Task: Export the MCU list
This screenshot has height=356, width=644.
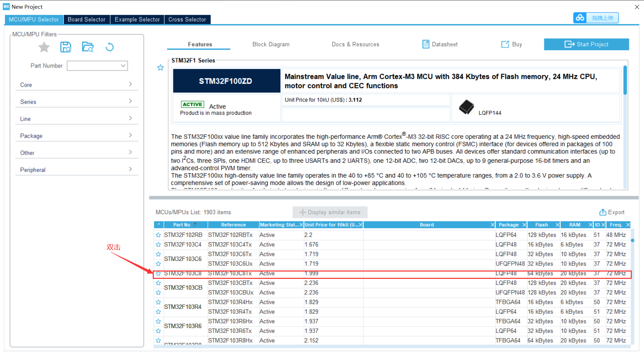Action: pos(612,212)
